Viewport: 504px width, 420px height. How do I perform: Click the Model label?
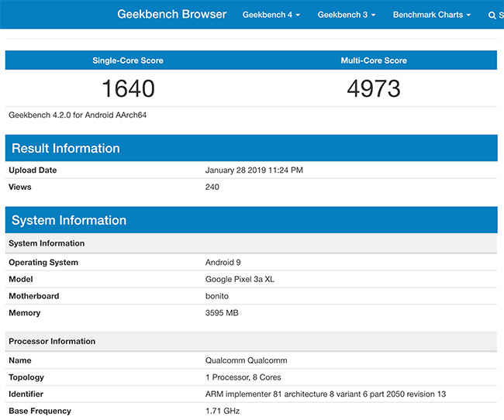[21, 279]
